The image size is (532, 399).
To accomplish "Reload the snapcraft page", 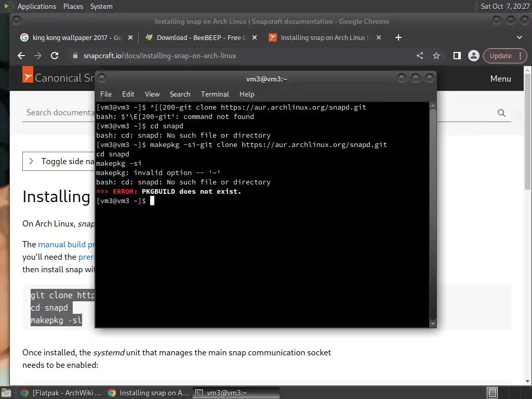I will [55, 56].
